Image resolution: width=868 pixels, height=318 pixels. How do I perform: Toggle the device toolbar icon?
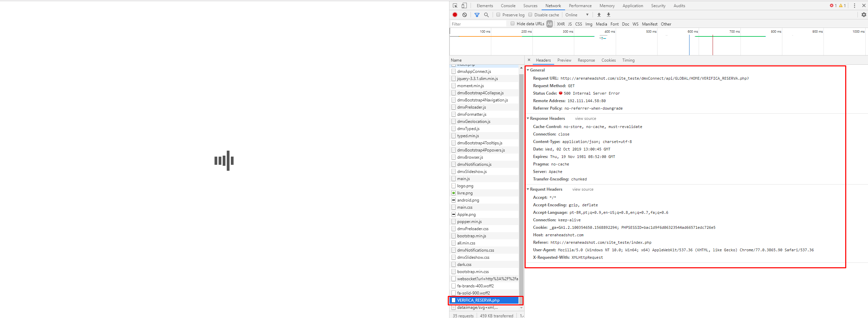(464, 6)
